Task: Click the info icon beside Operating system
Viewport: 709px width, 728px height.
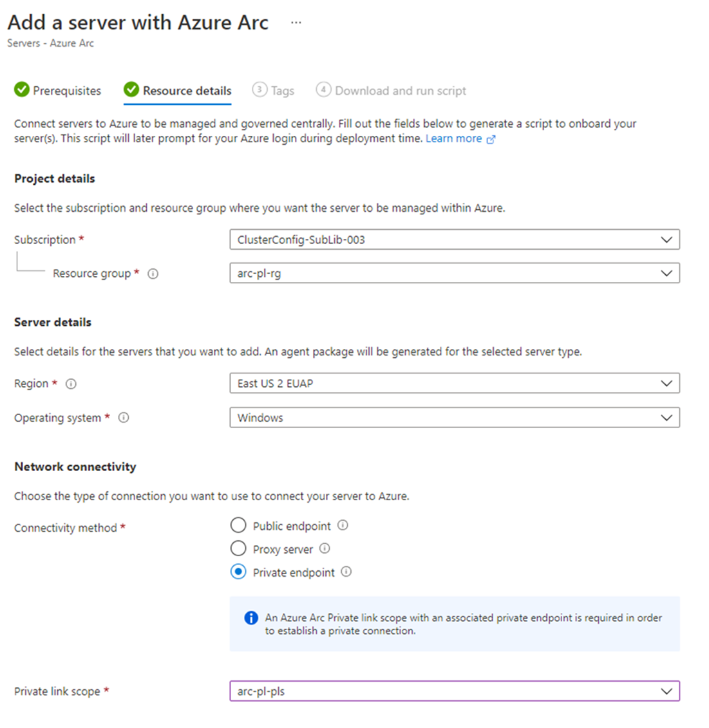Action: point(124,418)
